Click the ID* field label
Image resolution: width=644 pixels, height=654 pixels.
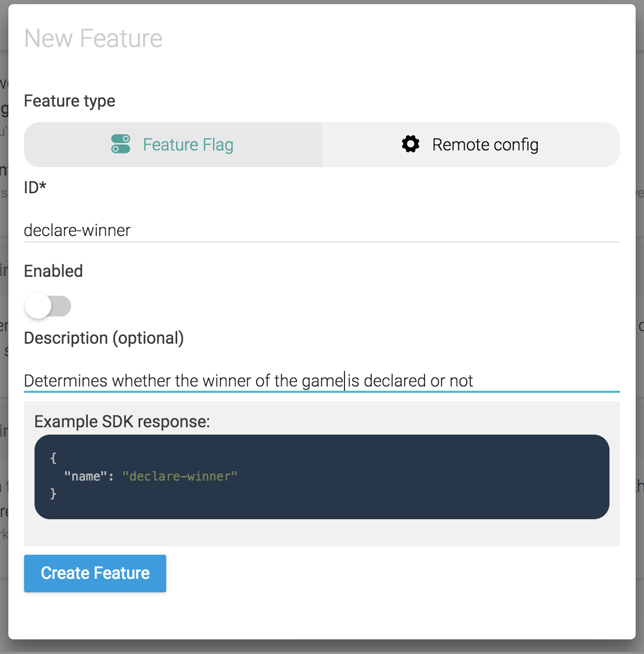35,187
